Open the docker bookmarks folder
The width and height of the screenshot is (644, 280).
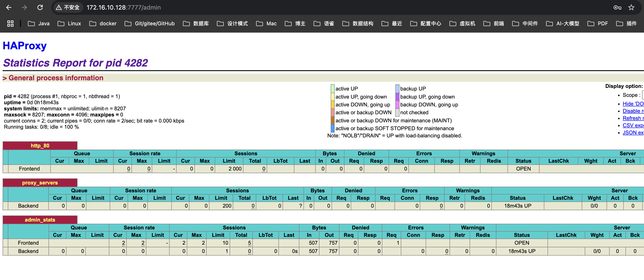coord(103,24)
